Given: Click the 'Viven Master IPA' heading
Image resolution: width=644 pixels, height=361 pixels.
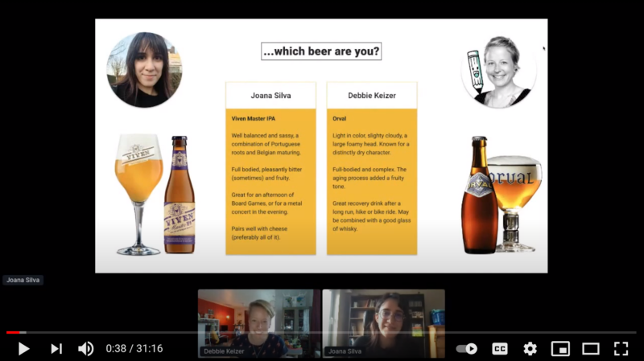Looking at the screenshot, I should tap(254, 118).
